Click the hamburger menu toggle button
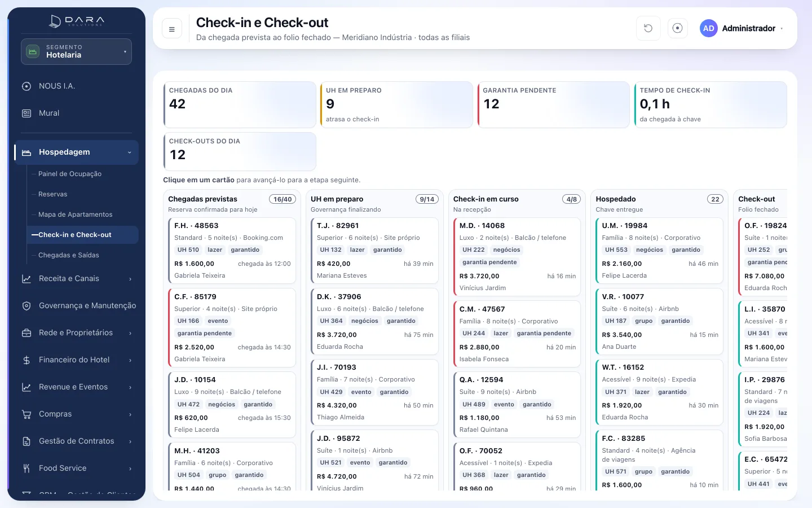The height and width of the screenshot is (508, 812). pyautogui.click(x=172, y=29)
